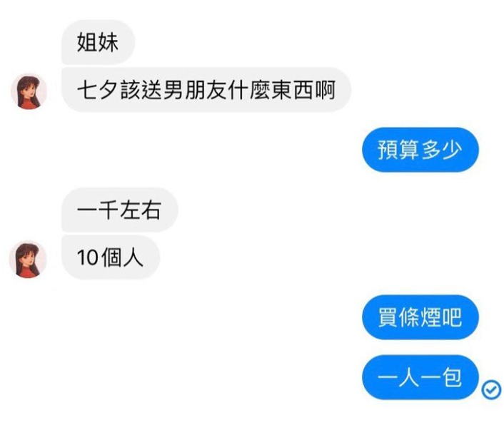
Task: Select the 一千左右 message bubble
Action: [119, 210]
